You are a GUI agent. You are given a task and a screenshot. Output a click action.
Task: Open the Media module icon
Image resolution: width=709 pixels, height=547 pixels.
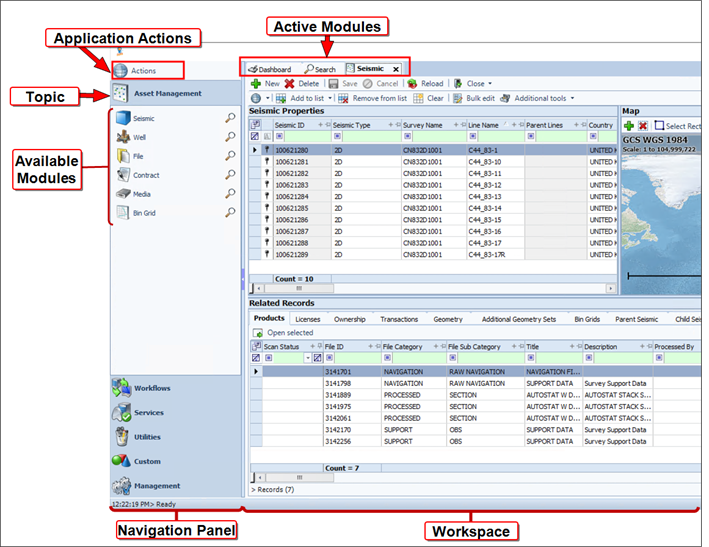123,194
